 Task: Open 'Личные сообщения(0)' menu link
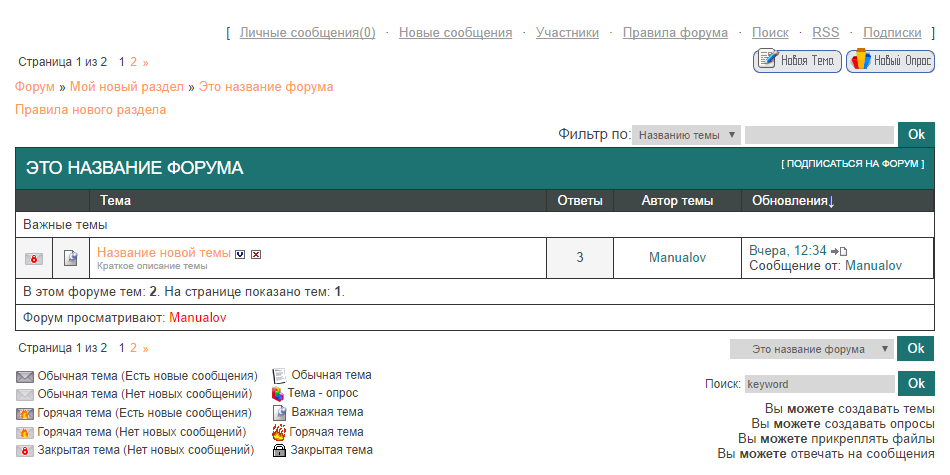point(307,33)
